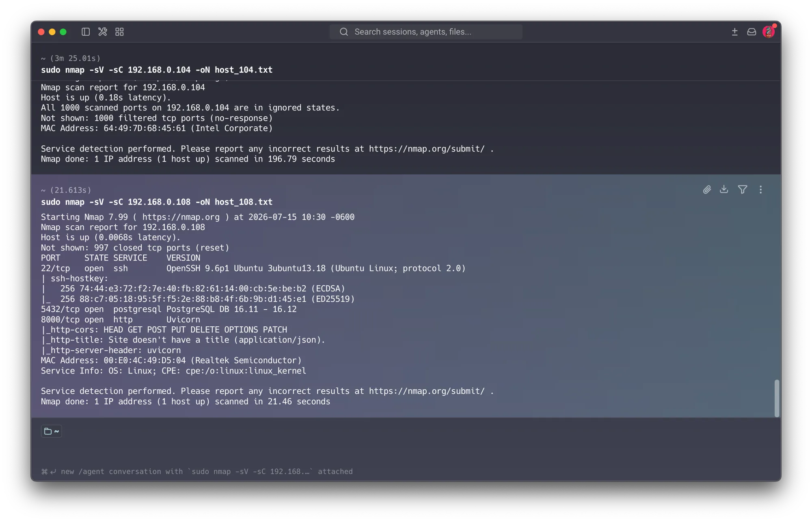
Task: Click the (3m 25.01s) duration label
Action: click(75, 58)
